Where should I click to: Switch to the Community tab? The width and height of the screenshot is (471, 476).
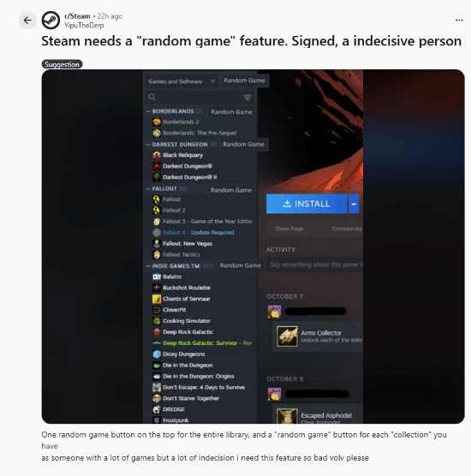pyautogui.click(x=347, y=229)
